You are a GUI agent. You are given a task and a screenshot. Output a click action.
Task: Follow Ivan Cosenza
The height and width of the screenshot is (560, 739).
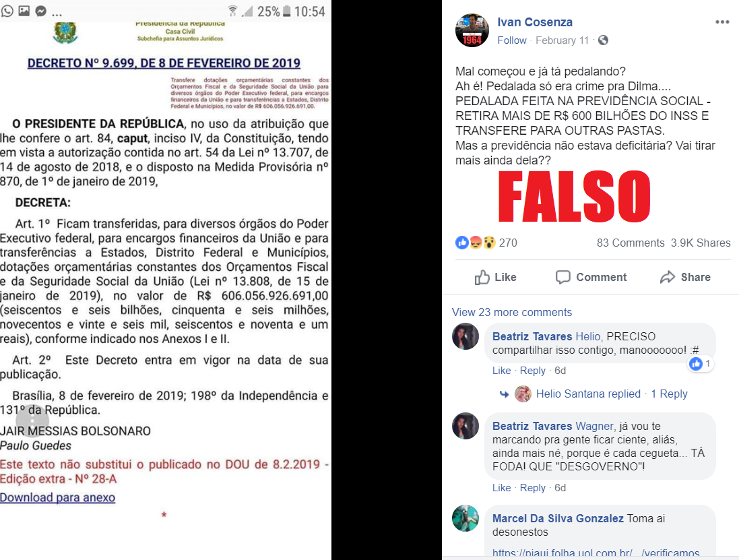[512, 40]
